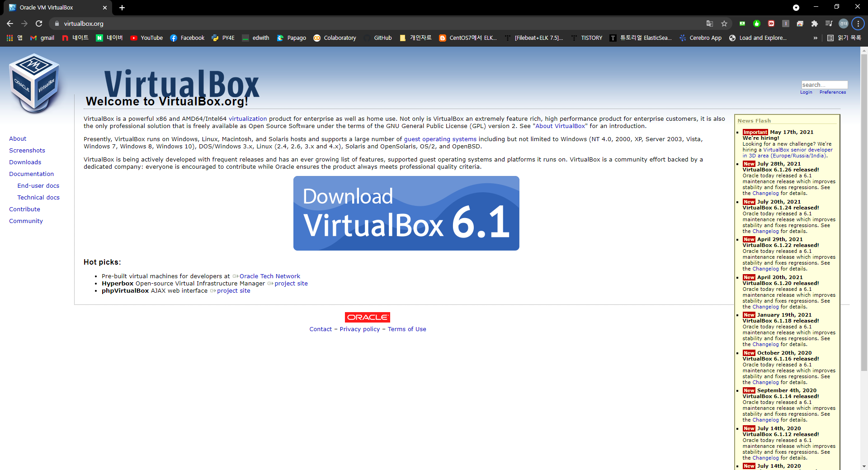Open Screenshots in the sidebar
This screenshot has width=868, height=470.
click(27, 150)
